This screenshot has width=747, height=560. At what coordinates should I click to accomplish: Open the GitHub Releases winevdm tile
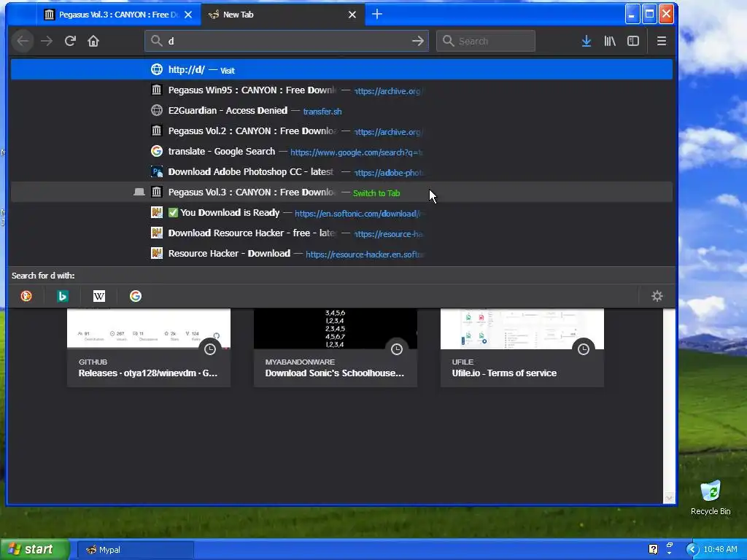(149, 348)
